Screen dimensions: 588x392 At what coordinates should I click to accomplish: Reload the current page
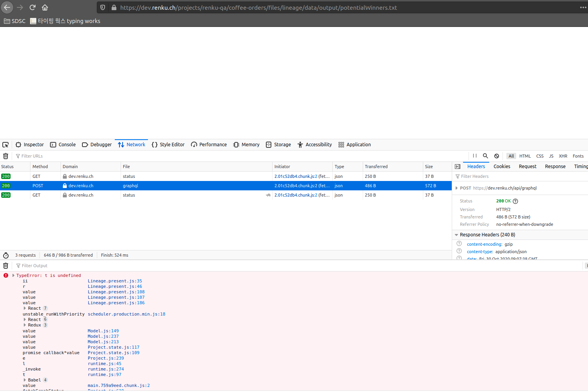coord(32,7)
